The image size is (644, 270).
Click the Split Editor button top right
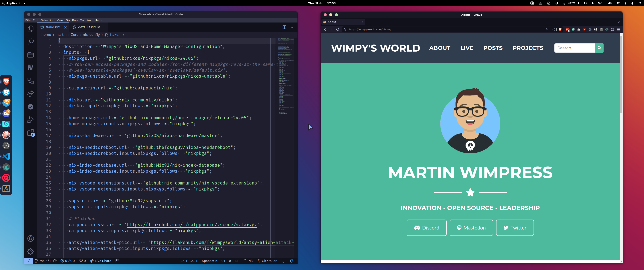click(284, 27)
